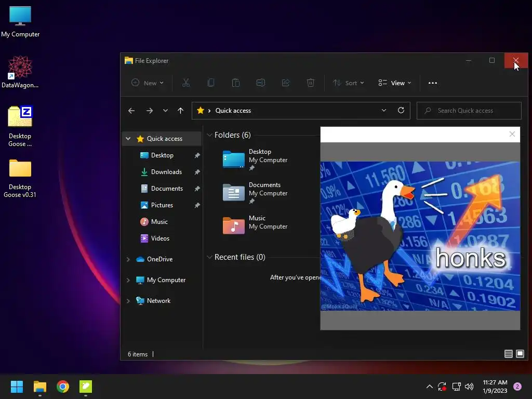
Task: Open the network tray icon
Action: (456, 387)
